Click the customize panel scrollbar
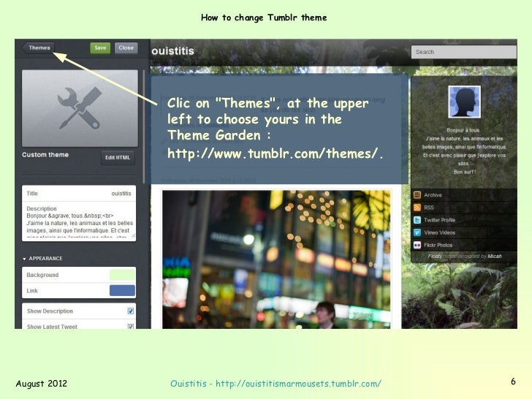Screen dimensions: 532x399 click(144, 126)
